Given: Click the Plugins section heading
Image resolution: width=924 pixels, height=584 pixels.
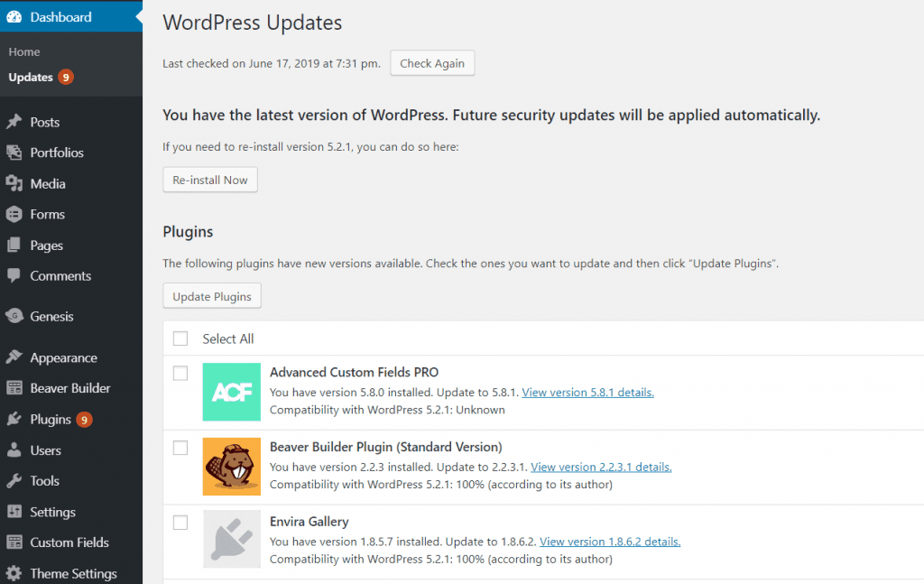Looking at the screenshot, I should click(188, 232).
